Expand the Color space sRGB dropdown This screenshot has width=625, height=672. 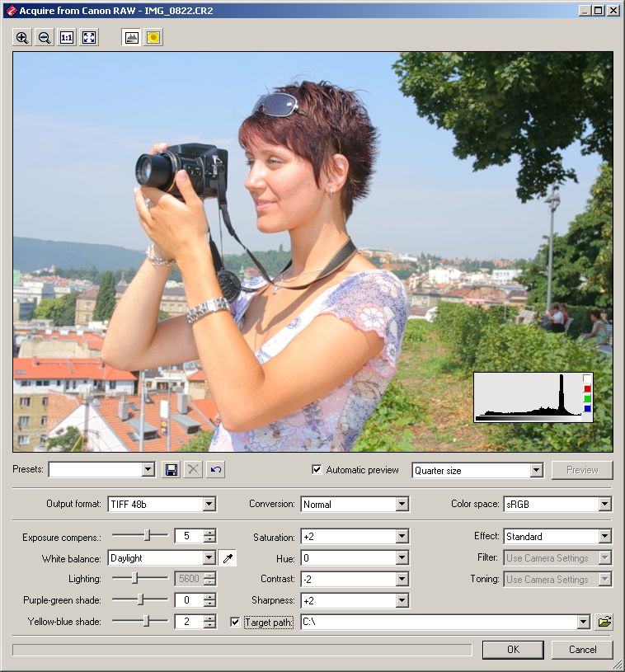click(x=604, y=504)
